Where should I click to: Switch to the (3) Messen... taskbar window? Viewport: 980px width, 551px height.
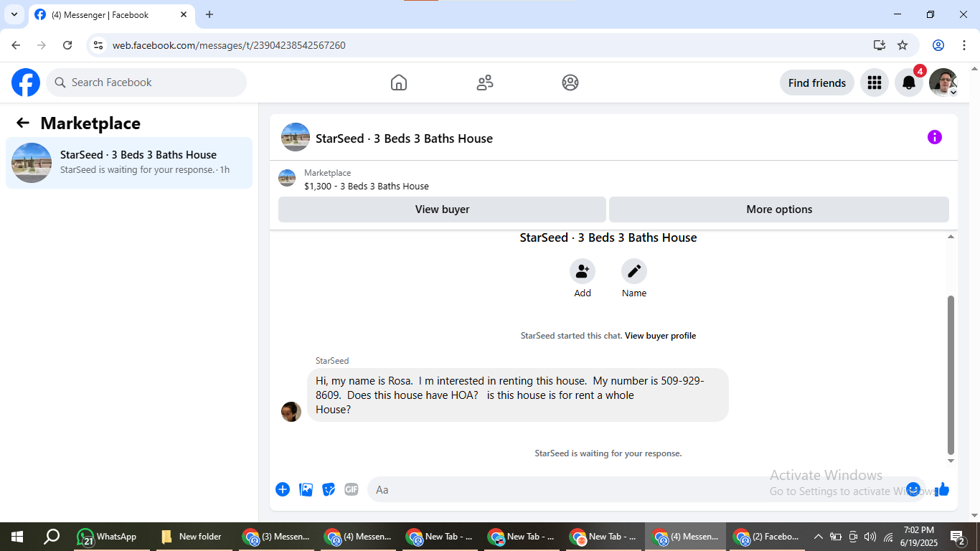click(276, 537)
